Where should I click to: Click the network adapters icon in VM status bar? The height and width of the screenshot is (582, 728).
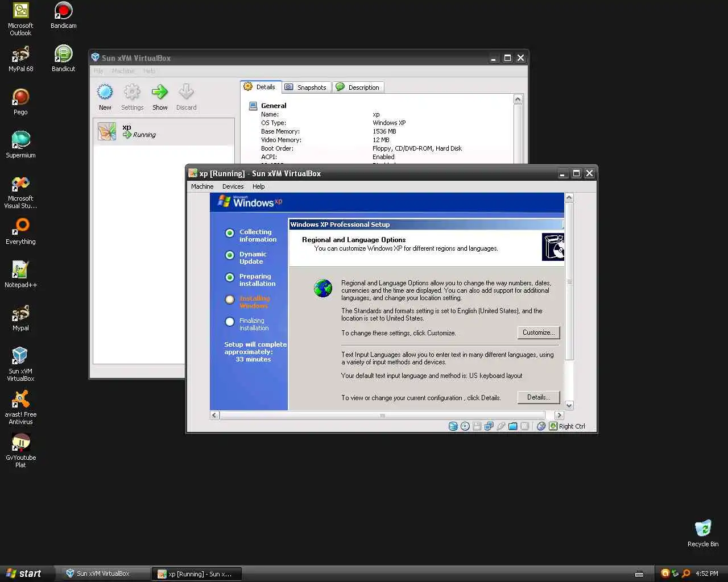[x=489, y=426]
